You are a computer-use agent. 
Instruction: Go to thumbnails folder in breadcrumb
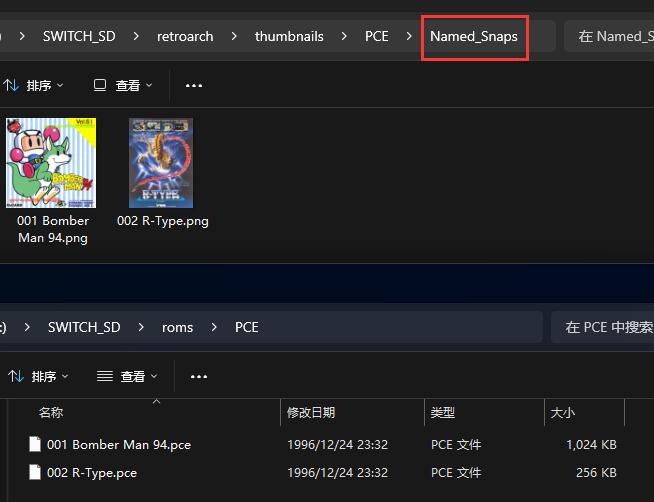pyautogui.click(x=289, y=36)
